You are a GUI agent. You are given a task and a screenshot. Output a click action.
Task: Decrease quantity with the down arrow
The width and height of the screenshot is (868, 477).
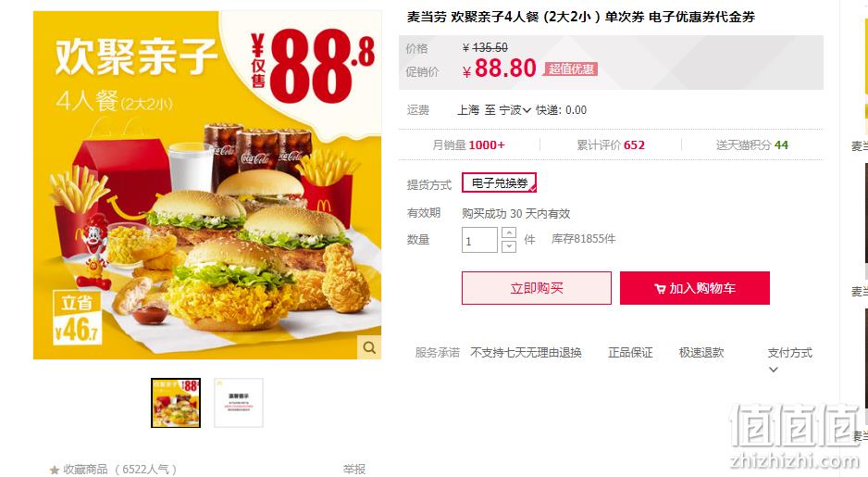(x=509, y=246)
